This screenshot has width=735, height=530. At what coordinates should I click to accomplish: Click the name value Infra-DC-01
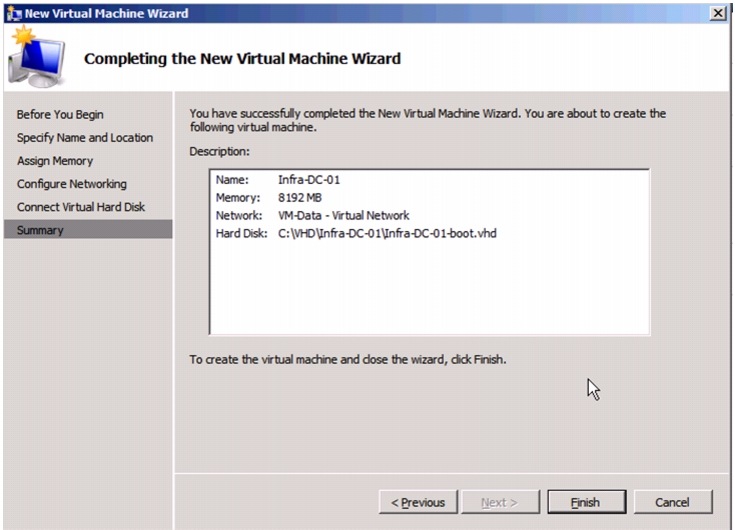point(309,179)
